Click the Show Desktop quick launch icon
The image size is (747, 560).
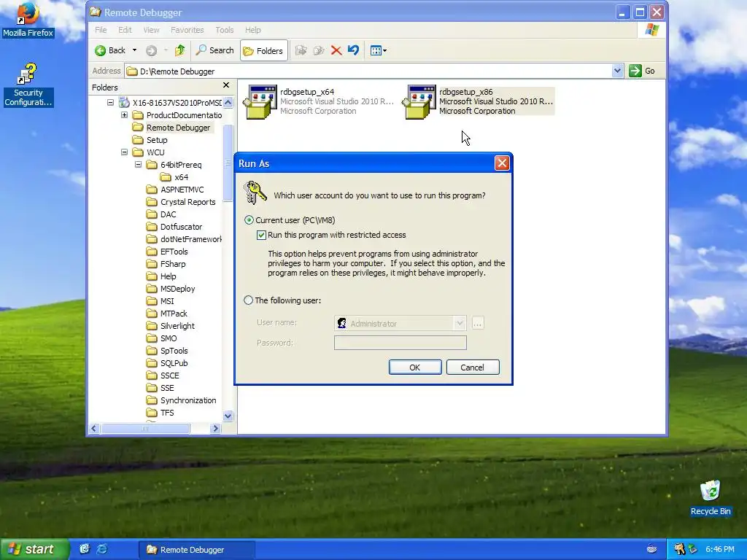(85, 549)
